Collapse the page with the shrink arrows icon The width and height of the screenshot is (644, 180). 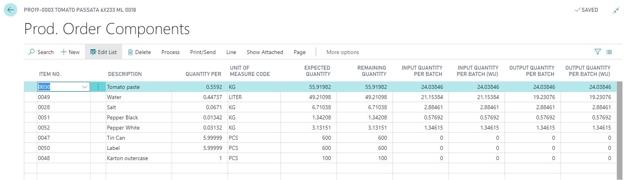616,11
